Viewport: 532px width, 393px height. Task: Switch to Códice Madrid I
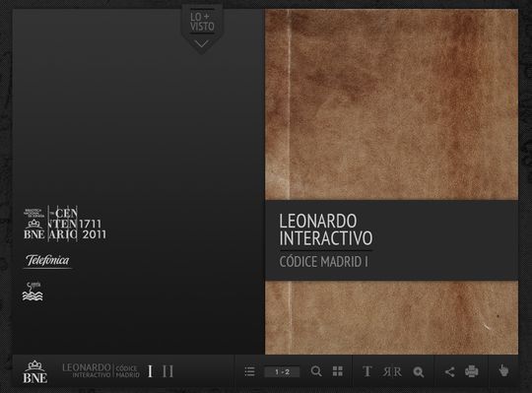tap(150, 371)
